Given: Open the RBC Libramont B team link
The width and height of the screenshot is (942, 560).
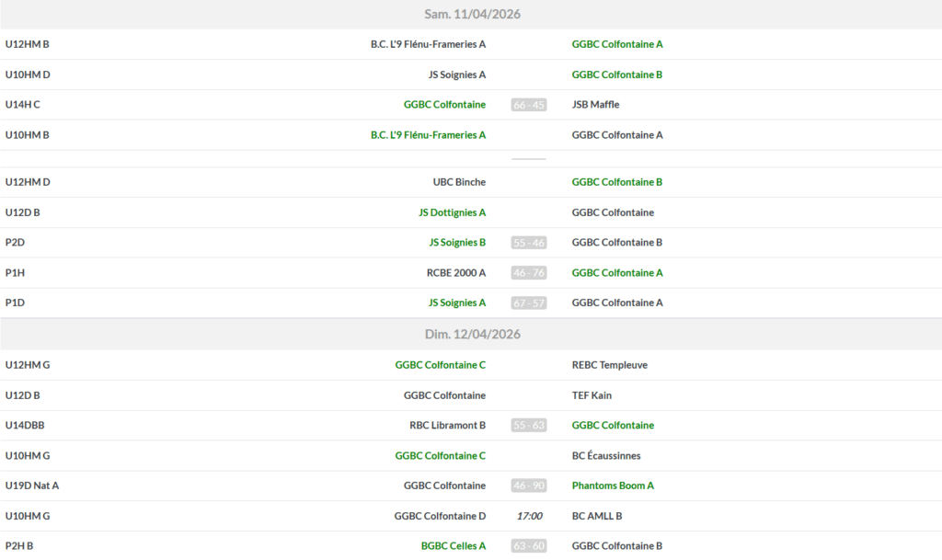Looking at the screenshot, I should tap(447, 426).
